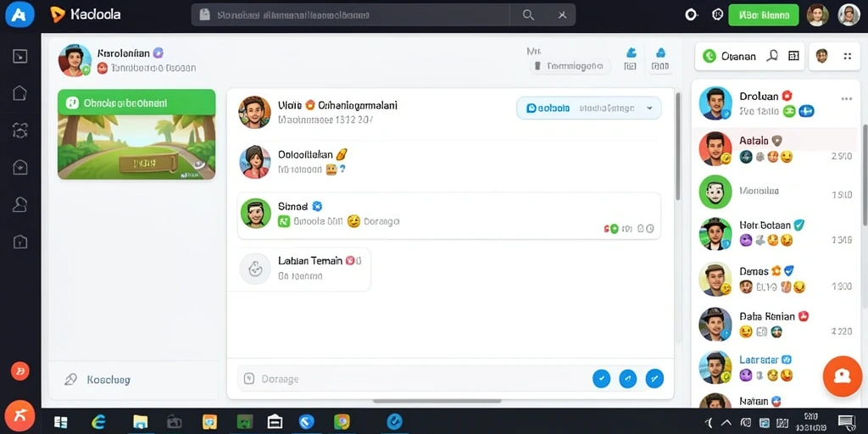Select the profile icon in left sidebar

point(20,204)
